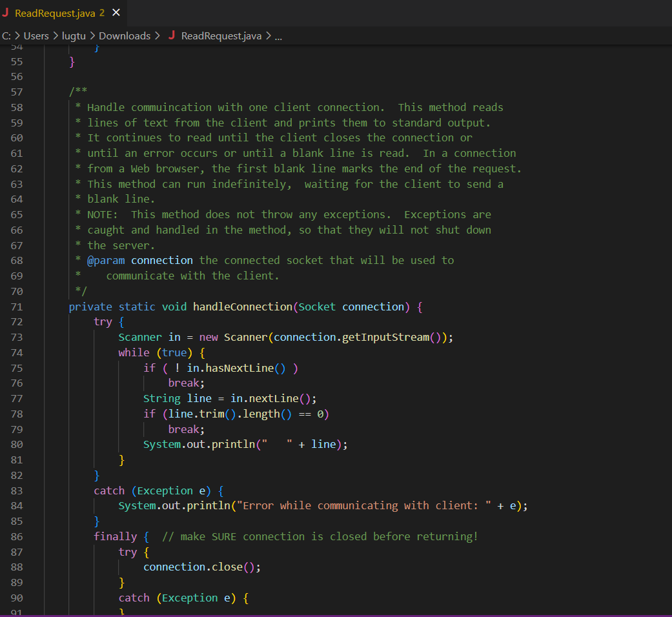Click the break statement on line 79
672x617 pixels.
(187, 429)
